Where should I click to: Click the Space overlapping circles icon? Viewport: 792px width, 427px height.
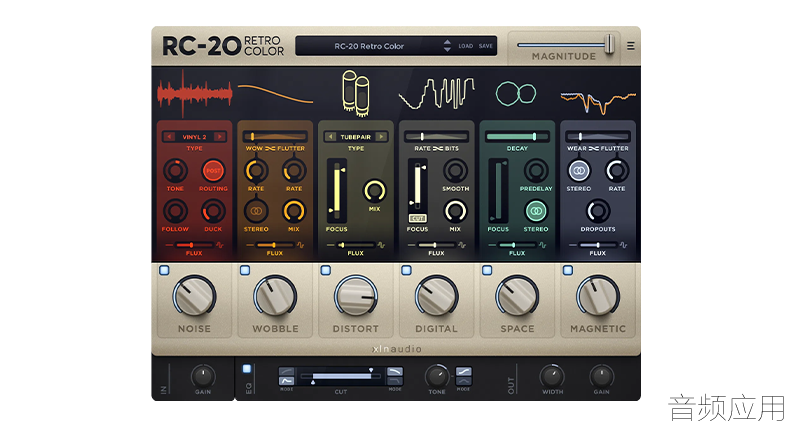[516, 93]
